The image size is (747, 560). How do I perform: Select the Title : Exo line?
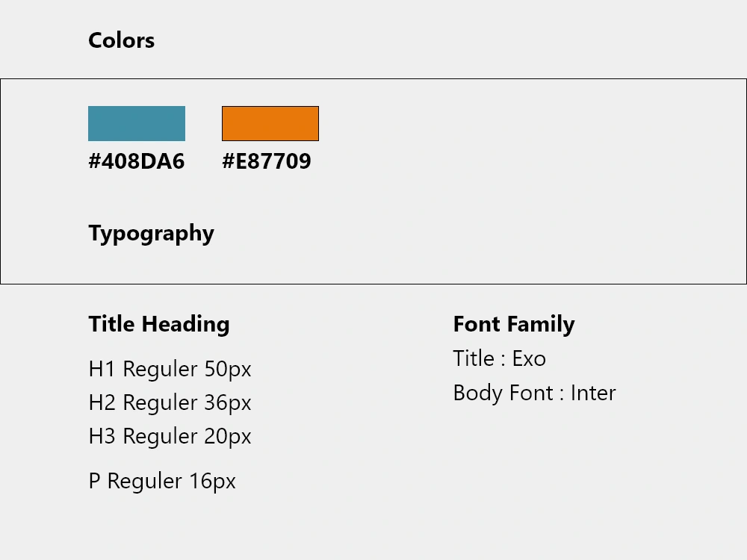tap(499, 359)
